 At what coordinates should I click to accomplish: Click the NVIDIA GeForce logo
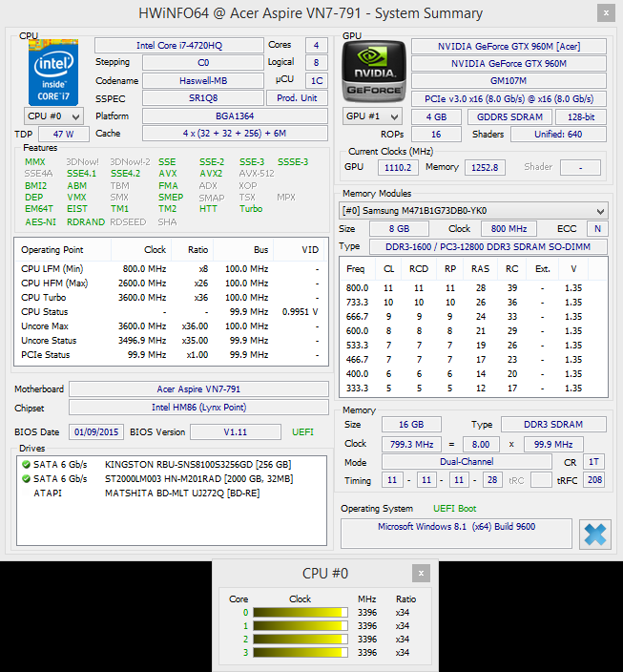click(374, 72)
